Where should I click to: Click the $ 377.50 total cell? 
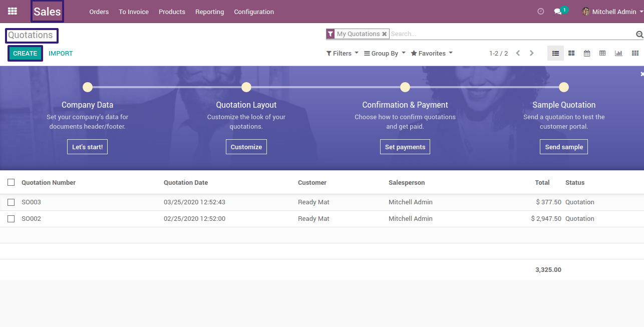[x=548, y=202]
